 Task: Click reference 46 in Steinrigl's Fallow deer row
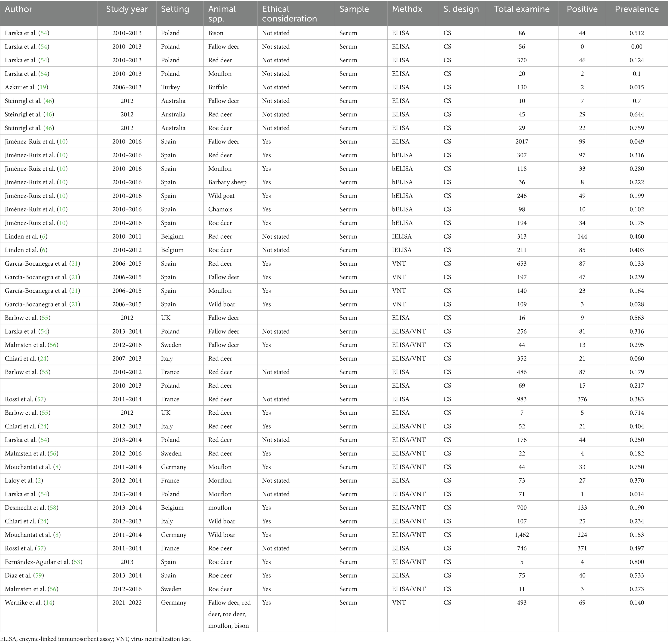tap(49, 101)
